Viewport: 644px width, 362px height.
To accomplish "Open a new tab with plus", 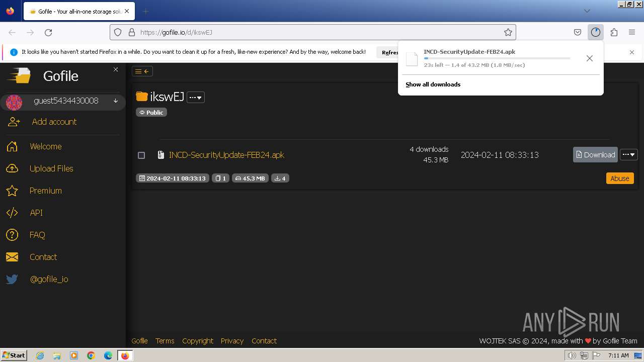I will (145, 11).
